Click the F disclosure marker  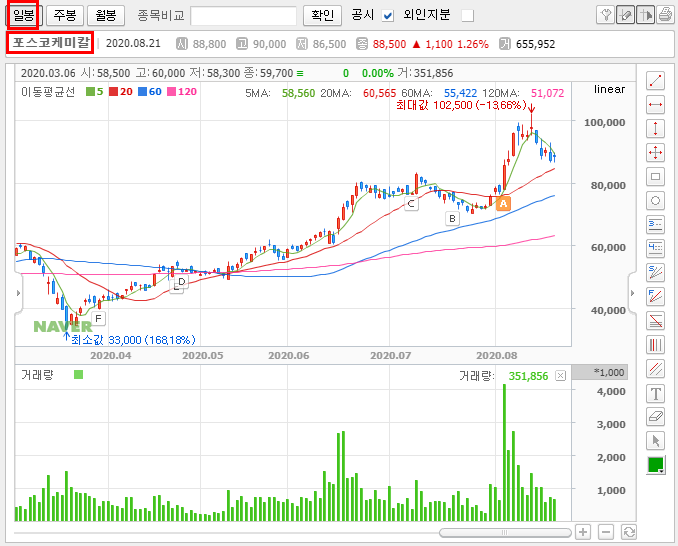99,319
